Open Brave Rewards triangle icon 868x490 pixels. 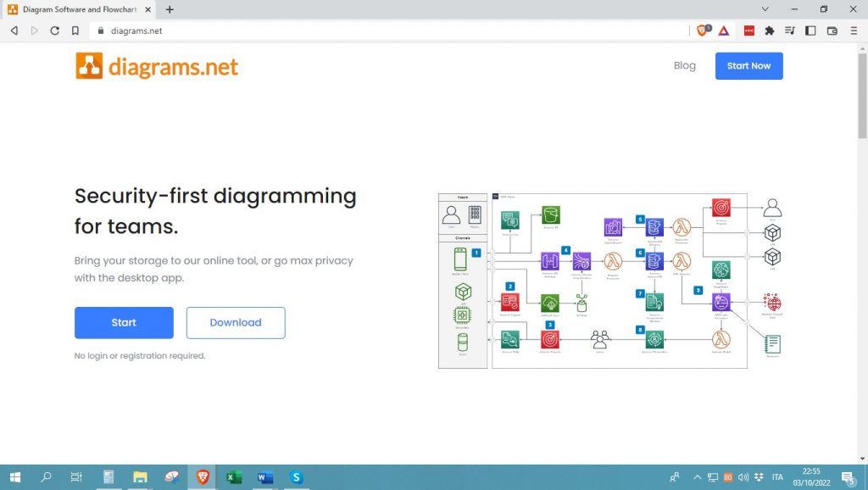pyautogui.click(x=724, y=31)
